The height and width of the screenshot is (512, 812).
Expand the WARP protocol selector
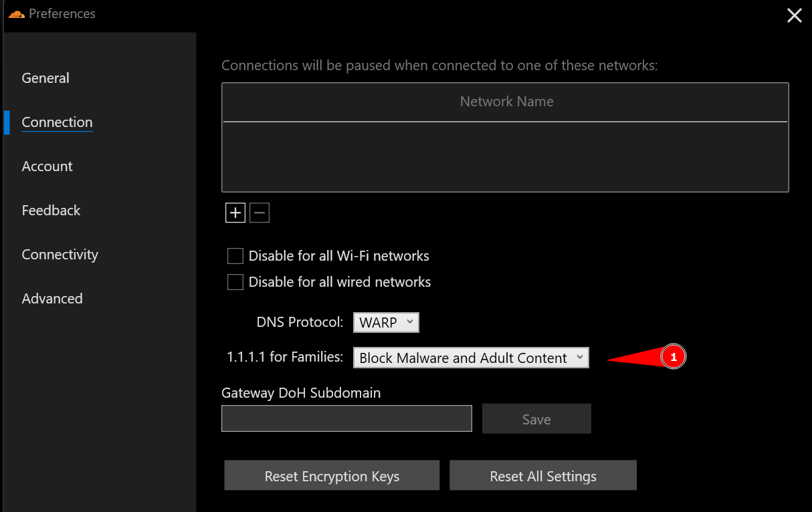386,322
